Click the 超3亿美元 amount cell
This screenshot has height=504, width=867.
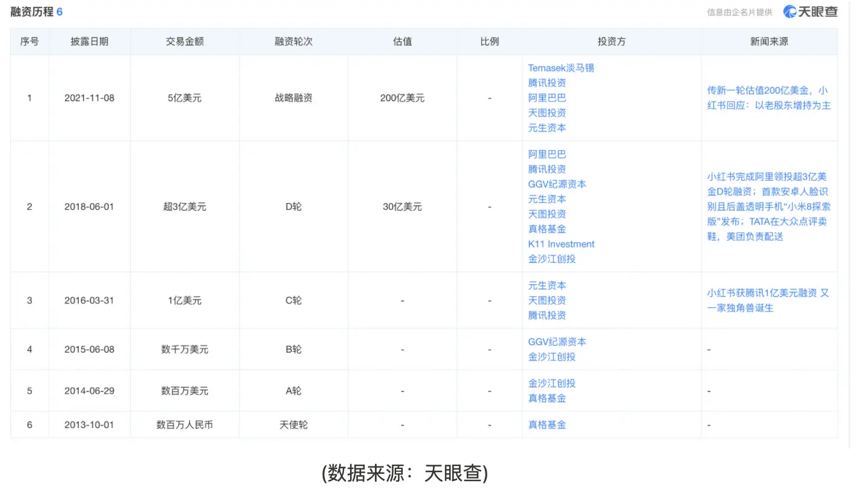pos(185,207)
